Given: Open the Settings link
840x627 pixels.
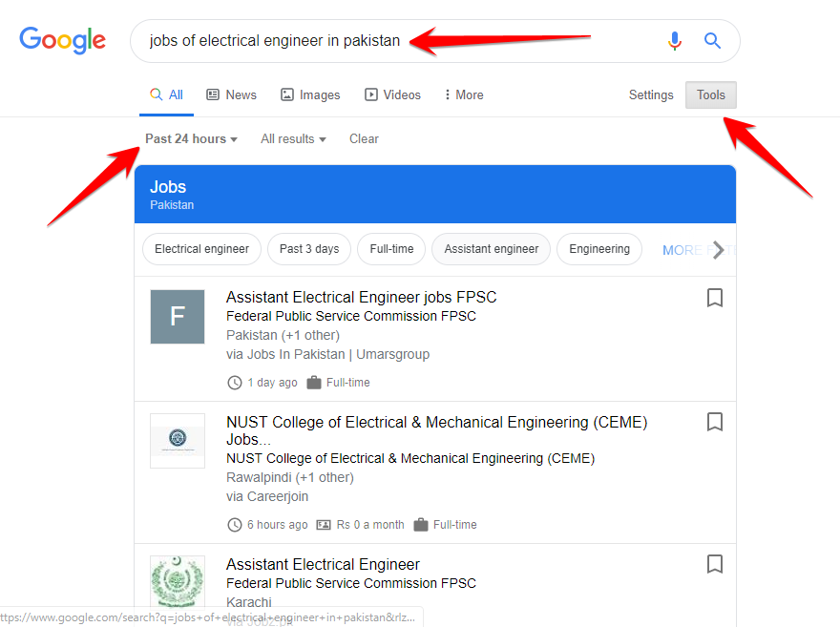Looking at the screenshot, I should click(x=651, y=94).
